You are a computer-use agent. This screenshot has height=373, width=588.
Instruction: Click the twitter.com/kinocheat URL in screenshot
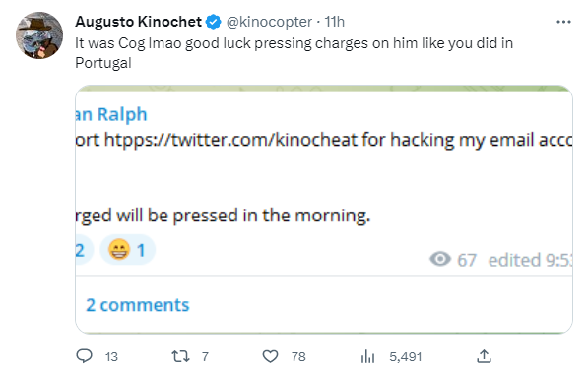[x=230, y=140]
